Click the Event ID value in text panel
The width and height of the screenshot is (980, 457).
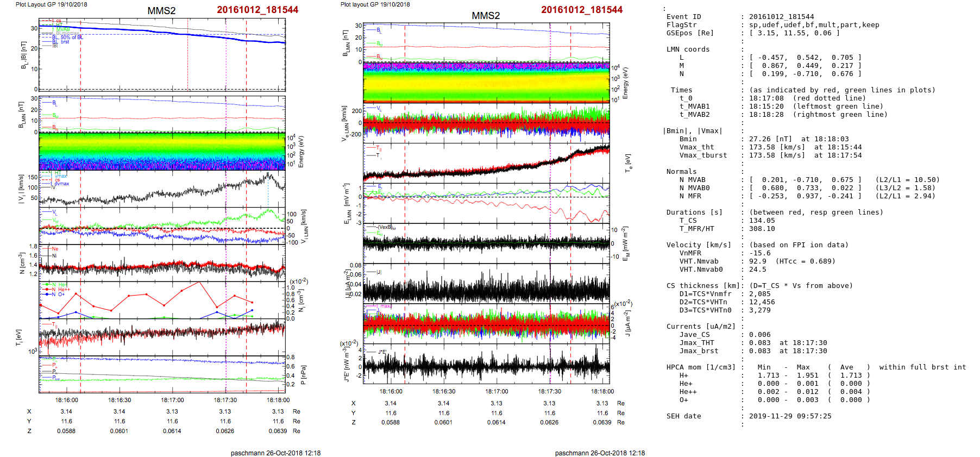(781, 17)
